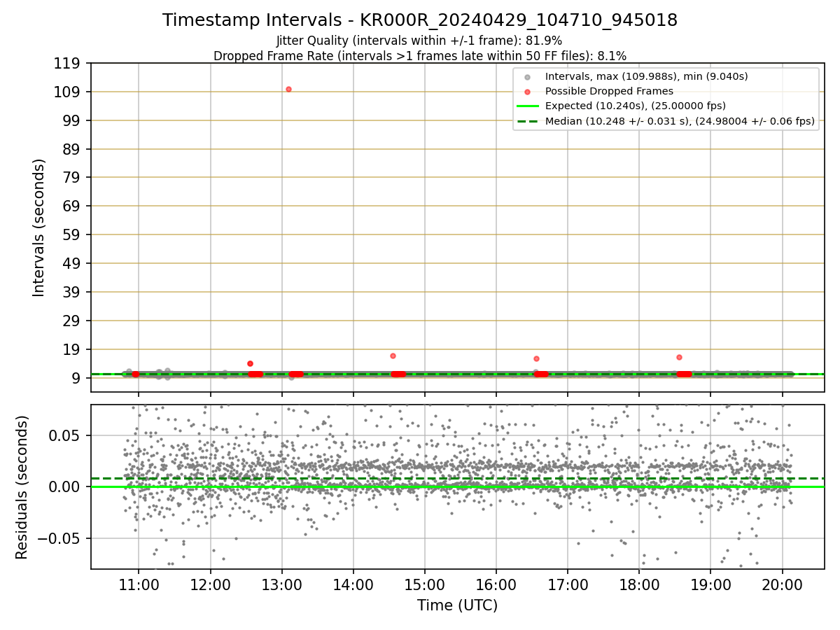Click the raised red dropped-frame point near 16:30
This screenshot has width=840, height=630.
coord(536,358)
